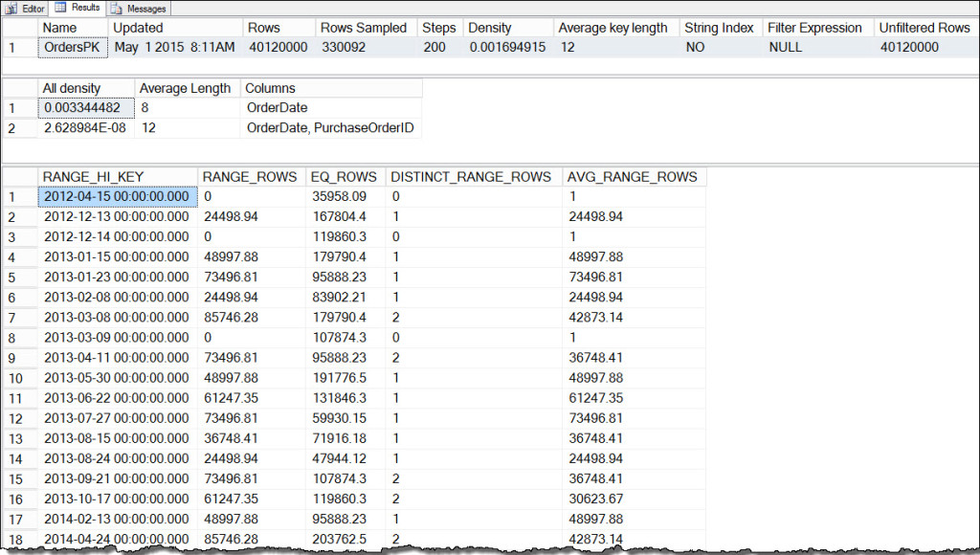
Task: Click the Rows Sampled column header
Action: click(364, 28)
